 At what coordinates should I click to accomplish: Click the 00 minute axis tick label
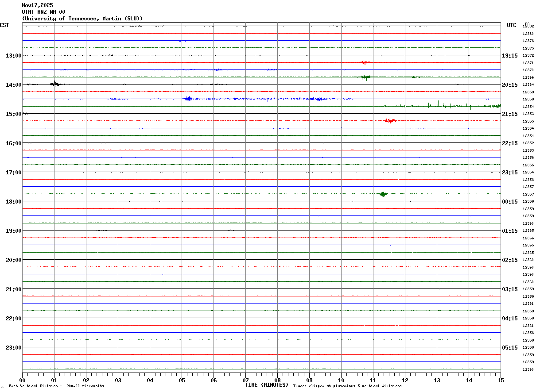pos(23,380)
